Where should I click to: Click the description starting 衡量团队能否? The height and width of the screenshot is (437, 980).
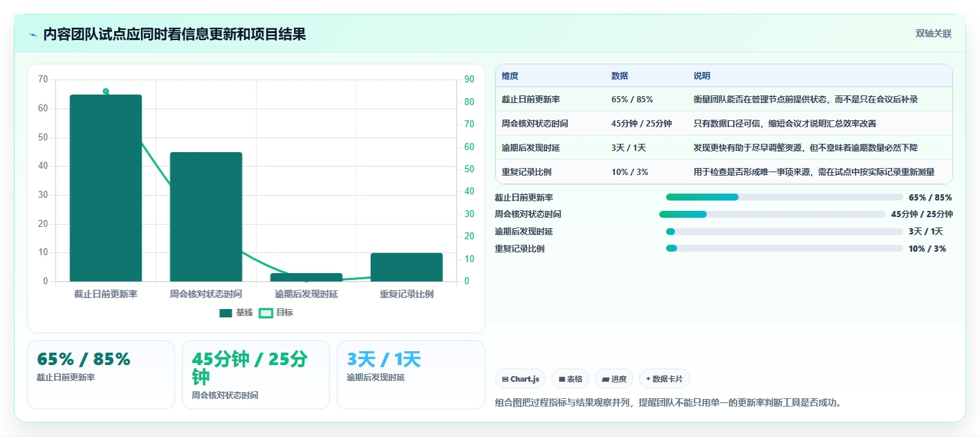coord(806,100)
